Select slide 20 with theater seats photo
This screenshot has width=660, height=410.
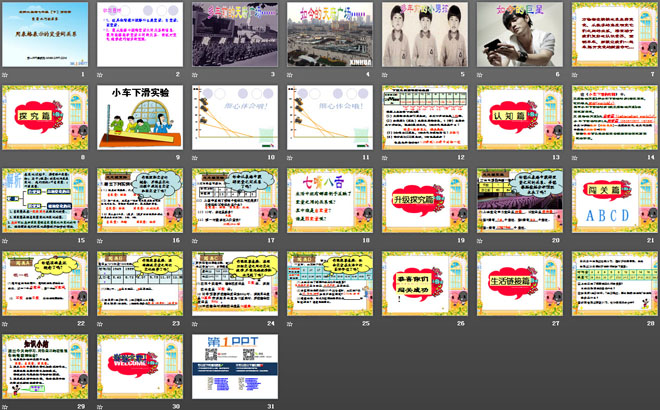[519, 200]
